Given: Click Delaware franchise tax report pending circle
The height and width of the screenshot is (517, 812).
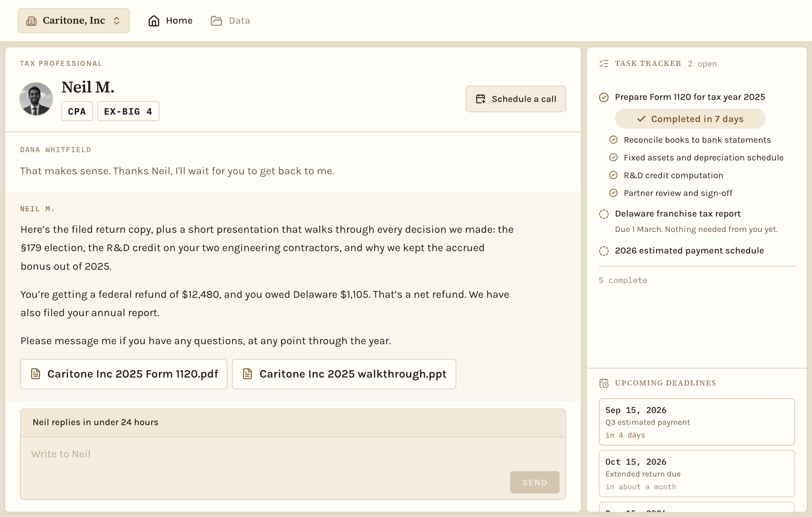Looking at the screenshot, I should [x=604, y=214].
